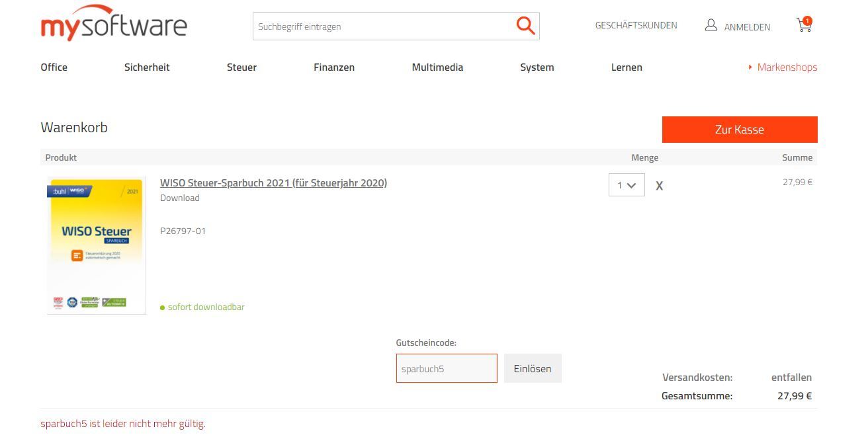Open WISO Steuer-Sparbuch 2021 product link
This screenshot has height=439, width=868.
(x=273, y=183)
